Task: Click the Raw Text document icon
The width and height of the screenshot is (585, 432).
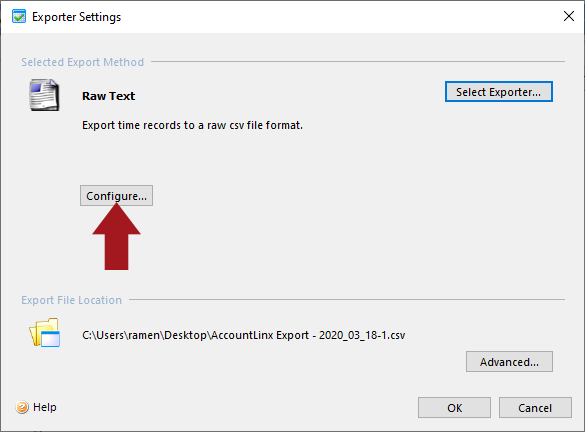Action: (x=44, y=95)
